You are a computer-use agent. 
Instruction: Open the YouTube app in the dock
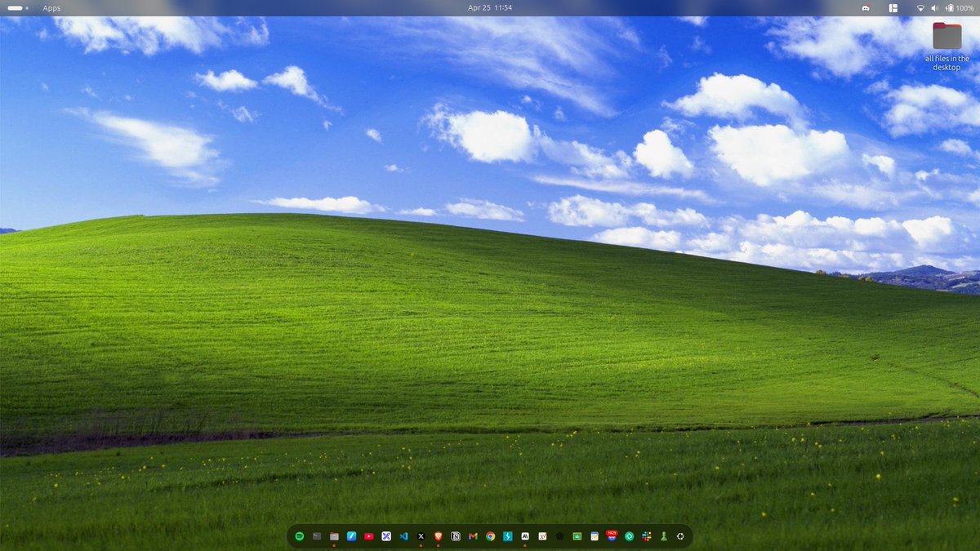tap(369, 536)
